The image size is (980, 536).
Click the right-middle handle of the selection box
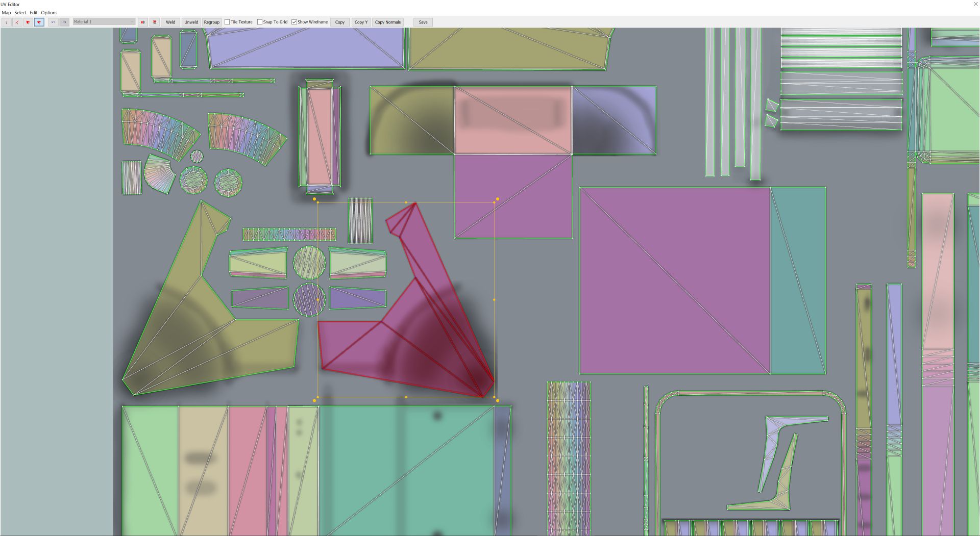(494, 300)
